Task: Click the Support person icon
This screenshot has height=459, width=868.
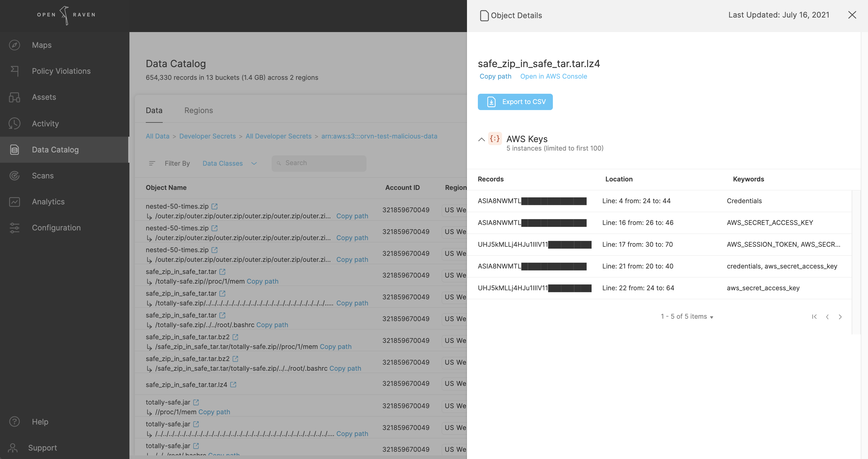Action: tap(13, 448)
